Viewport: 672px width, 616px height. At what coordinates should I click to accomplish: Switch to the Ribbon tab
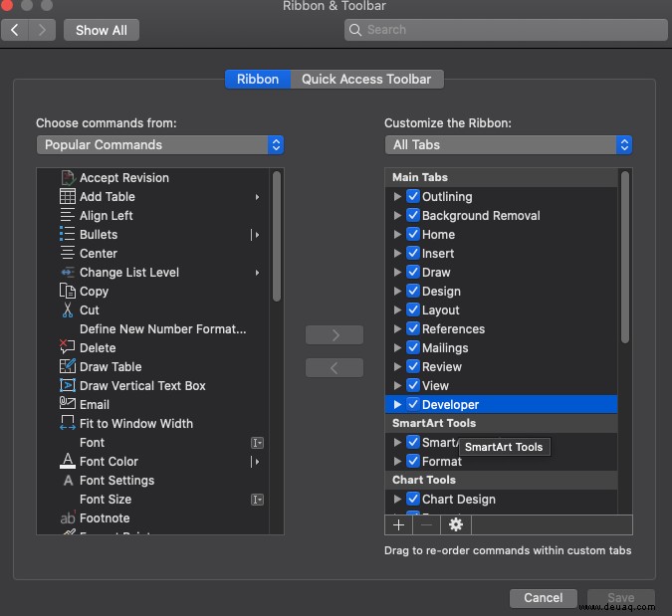[258, 80]
